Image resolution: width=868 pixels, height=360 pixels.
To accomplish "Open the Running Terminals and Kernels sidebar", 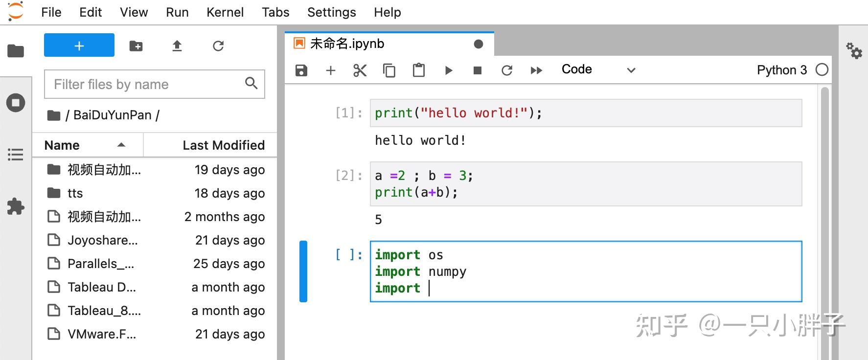I will click(x=16, y=103).
